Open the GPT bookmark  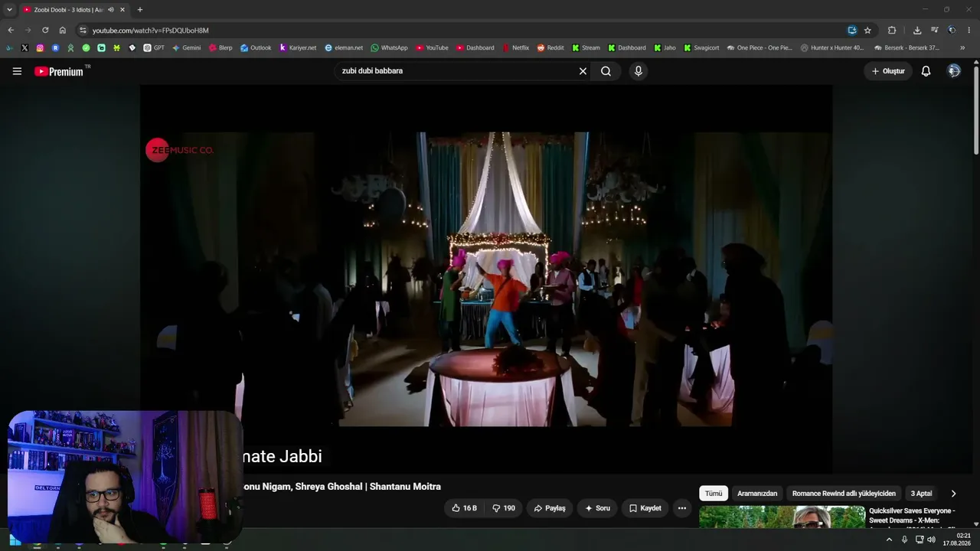(154, 47)
